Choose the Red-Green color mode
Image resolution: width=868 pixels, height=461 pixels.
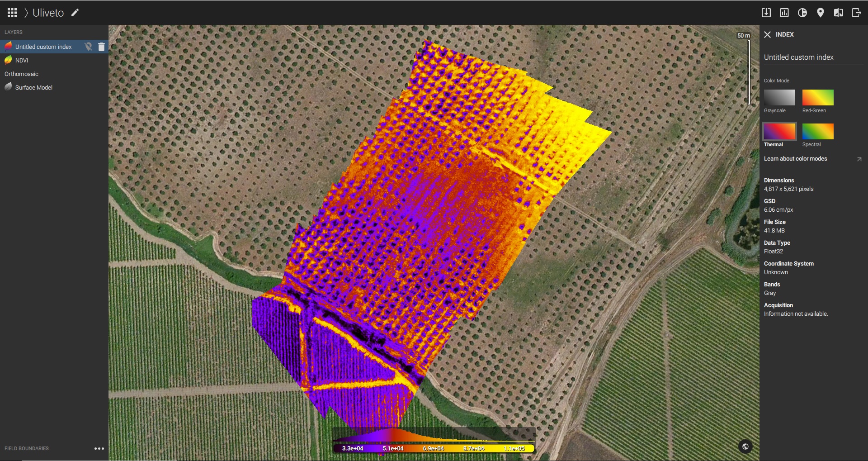click(x=818, y=97)
